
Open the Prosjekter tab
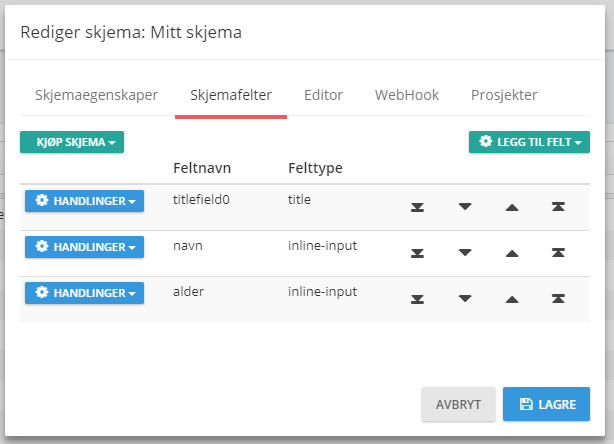504,95
